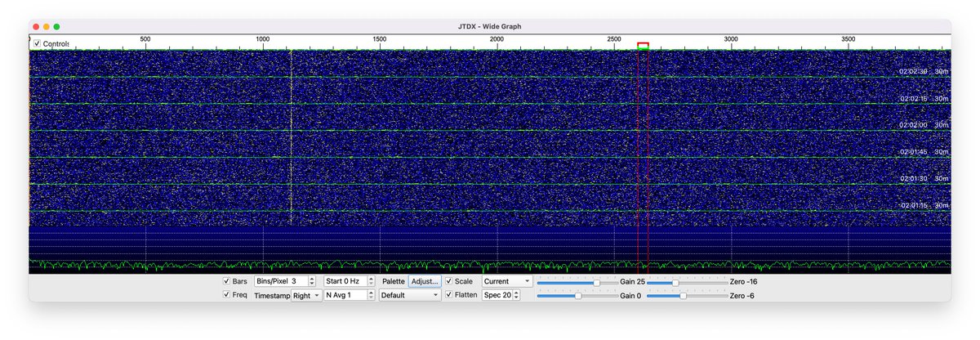Viewport: 980px width, 340px height.
Task: Click inside the Spec 20 field
Action: 497,295
